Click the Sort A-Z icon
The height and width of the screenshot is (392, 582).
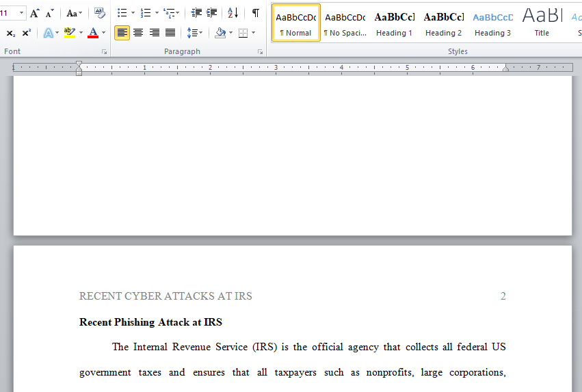pos(233,14)
